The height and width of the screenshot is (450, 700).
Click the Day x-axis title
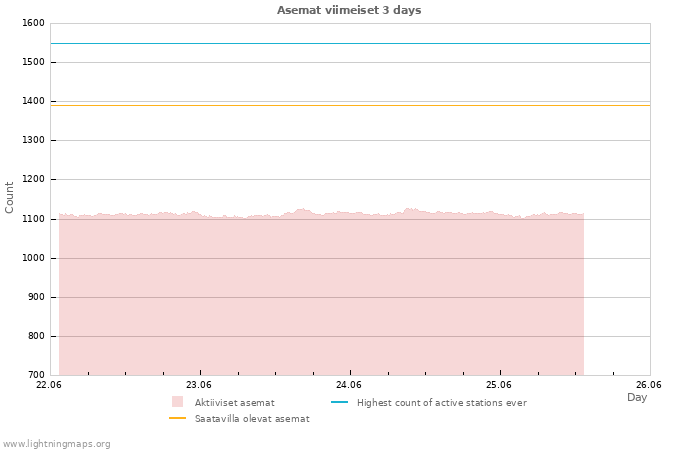637,397
